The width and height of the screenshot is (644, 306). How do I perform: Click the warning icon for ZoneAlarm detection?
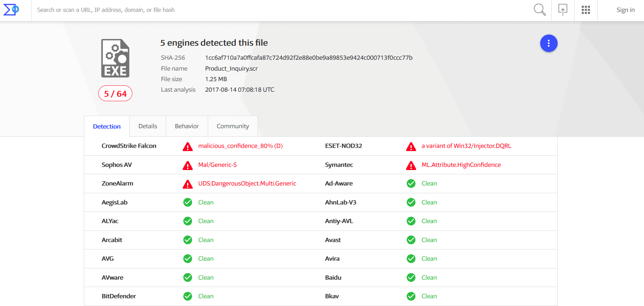pos(188,184)
